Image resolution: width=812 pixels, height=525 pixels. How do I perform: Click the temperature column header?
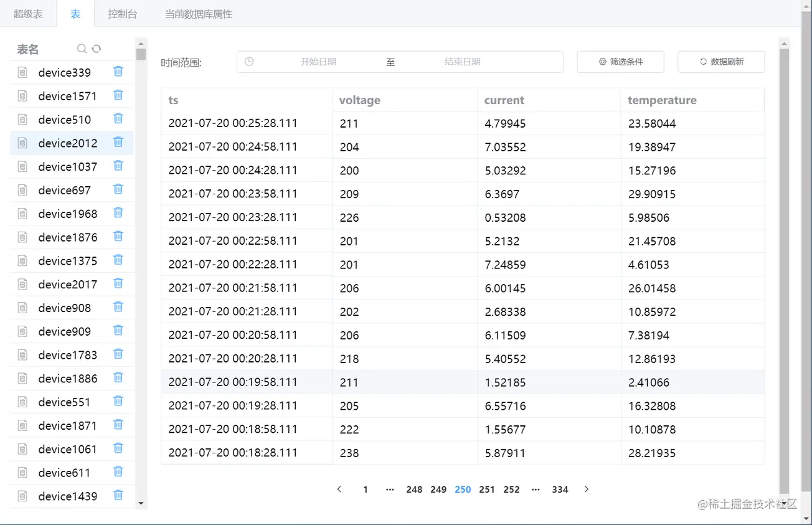(692, 100)
